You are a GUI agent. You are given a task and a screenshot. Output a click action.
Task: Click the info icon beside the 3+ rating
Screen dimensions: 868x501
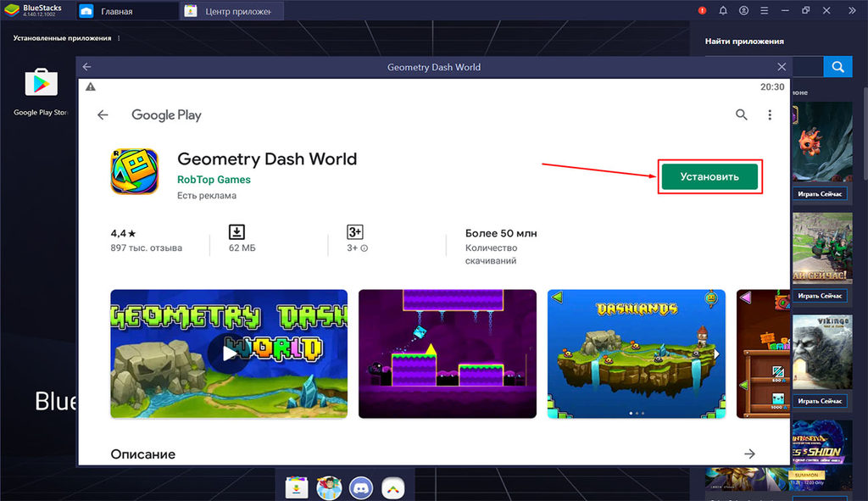coord(364,248)
